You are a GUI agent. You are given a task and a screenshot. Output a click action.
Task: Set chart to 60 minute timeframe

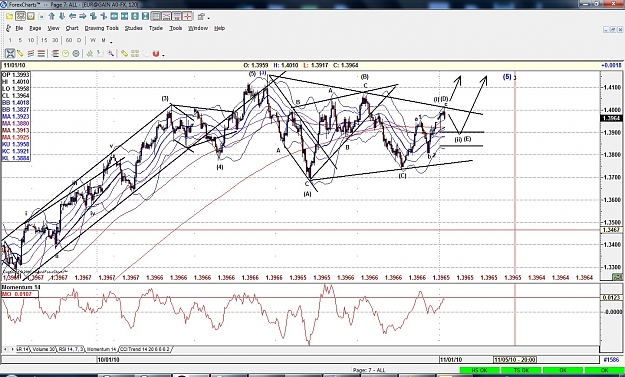(x=69, y=40)
